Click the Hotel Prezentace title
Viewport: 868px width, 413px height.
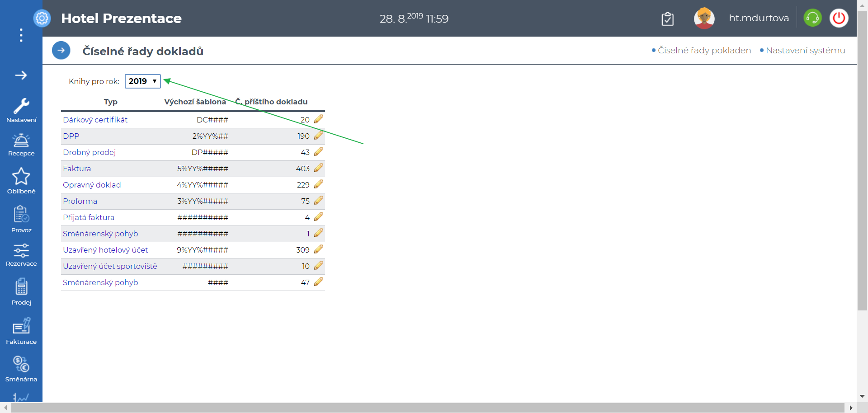pyautogui.click(x=121, y=18)
